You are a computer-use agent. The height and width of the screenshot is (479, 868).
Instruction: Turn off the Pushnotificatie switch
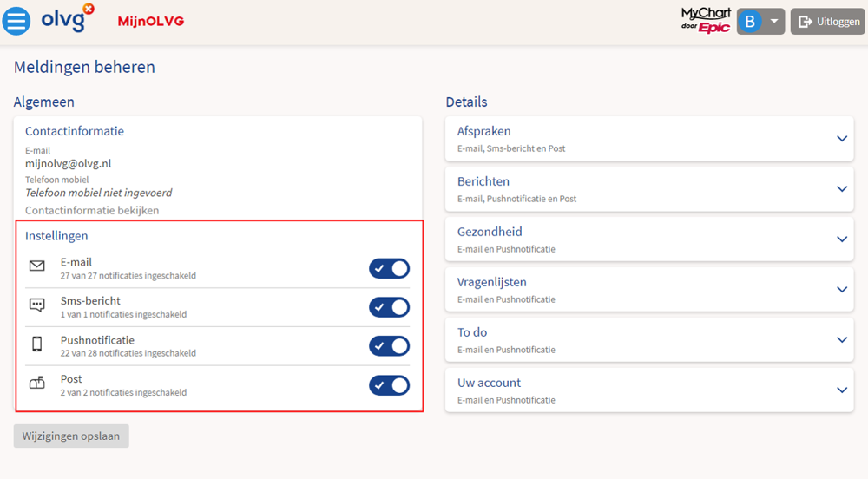(x=389, y=346)
